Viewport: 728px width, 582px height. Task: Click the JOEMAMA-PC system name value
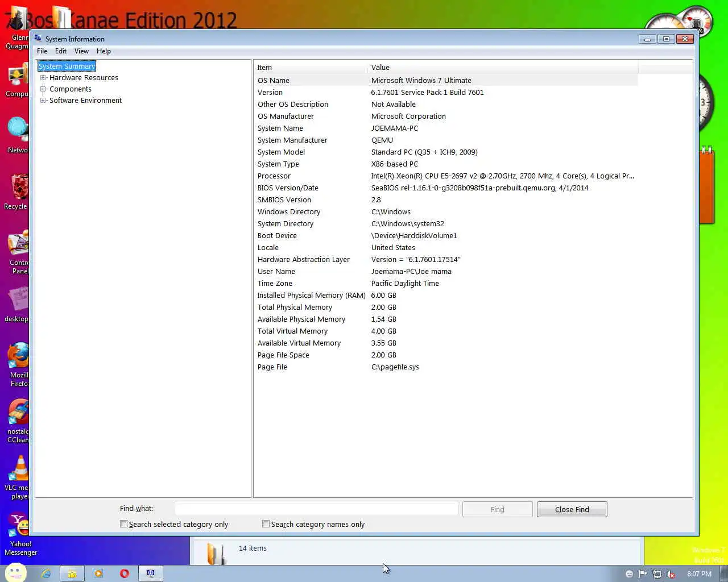[x=395, y=128]
